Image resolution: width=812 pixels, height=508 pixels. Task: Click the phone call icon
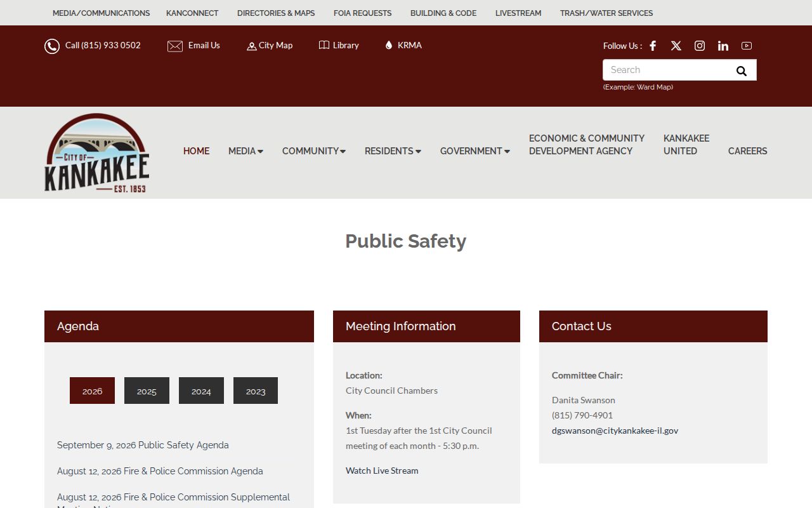[x=52, y=46]
